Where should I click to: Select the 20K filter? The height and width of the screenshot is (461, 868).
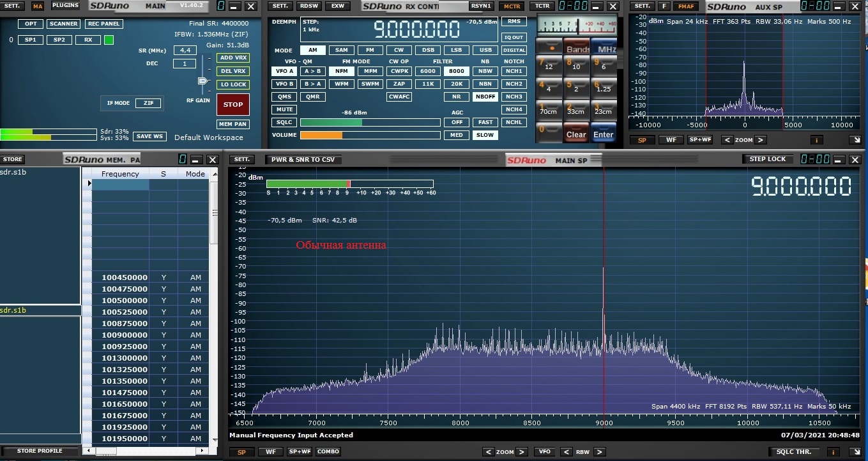[456, 84]
